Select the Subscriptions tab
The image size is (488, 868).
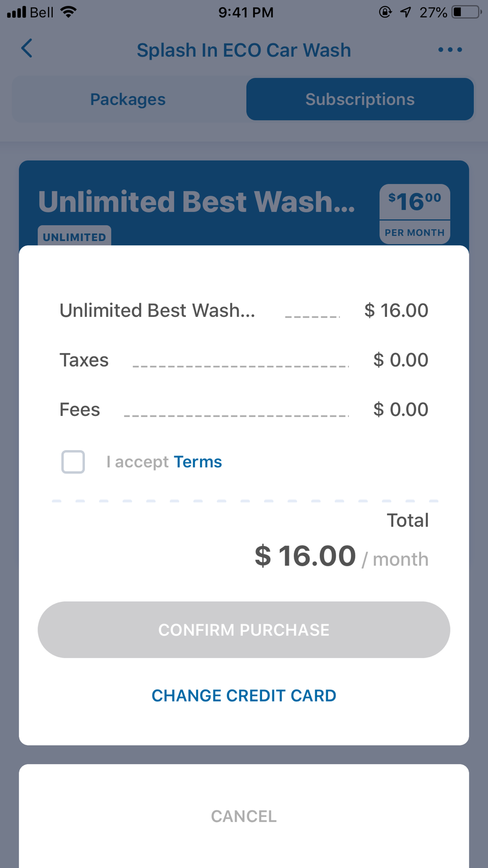tap(360, 100)
